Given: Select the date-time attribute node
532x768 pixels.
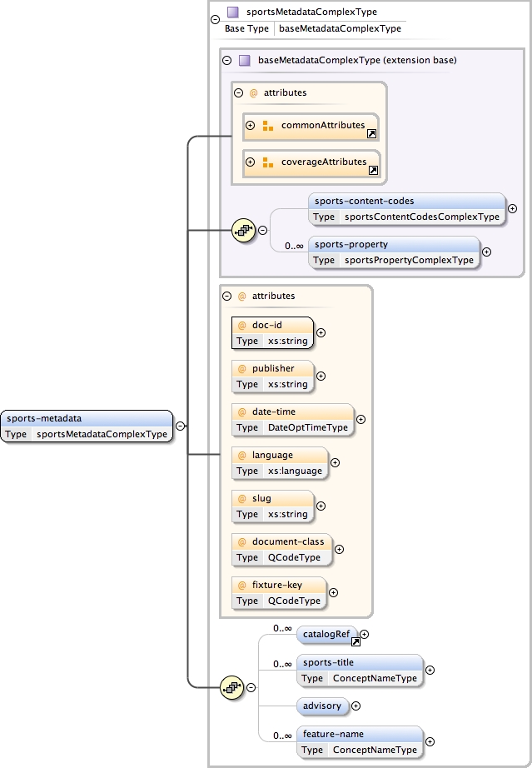Looking at the screenshot, I should 292,419.
